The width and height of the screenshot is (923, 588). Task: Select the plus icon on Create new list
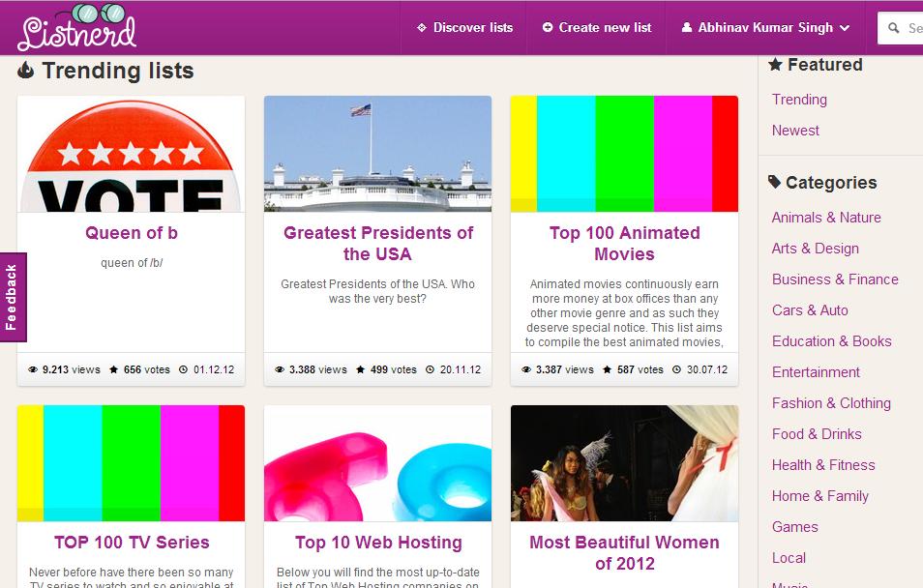click(x=548, y=27)
